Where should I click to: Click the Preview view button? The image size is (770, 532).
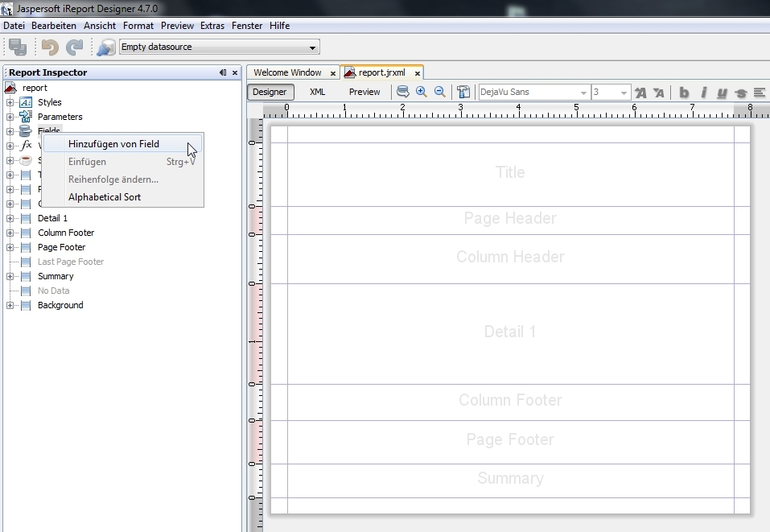point(364,92)
